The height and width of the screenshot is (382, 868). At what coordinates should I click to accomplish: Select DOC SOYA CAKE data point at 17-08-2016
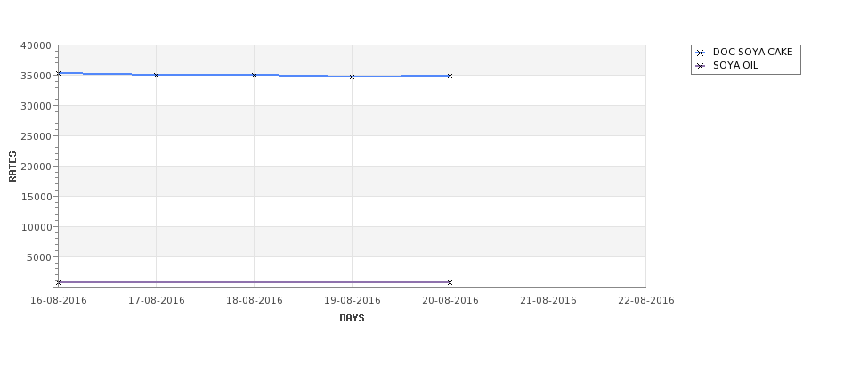tap(156, 75)
